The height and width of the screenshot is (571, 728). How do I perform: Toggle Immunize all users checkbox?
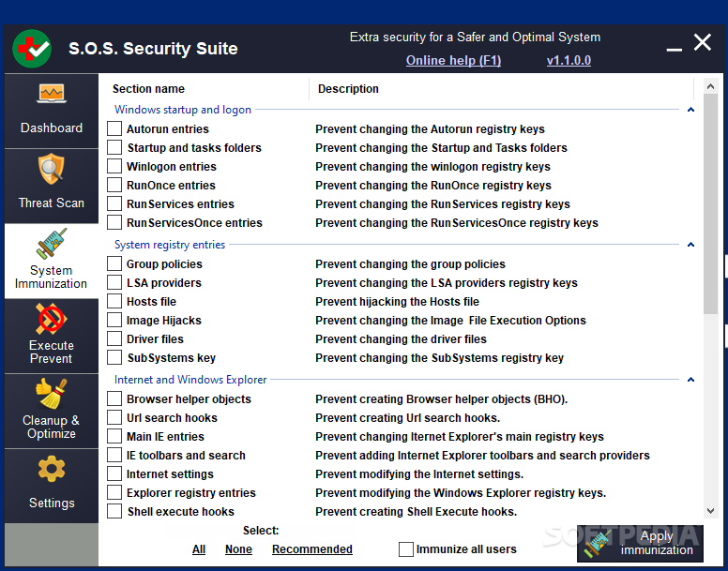pyautogui.click(x=406, y=549)
